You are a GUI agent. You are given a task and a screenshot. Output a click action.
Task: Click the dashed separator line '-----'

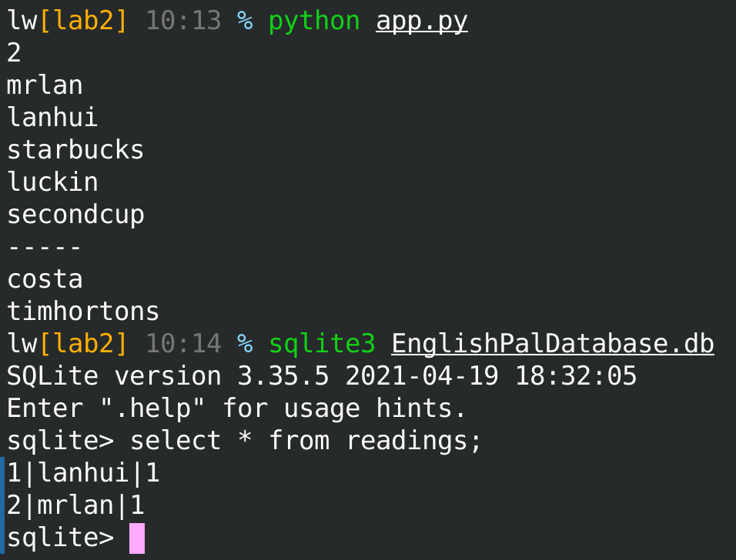click(x=45, y=247)
